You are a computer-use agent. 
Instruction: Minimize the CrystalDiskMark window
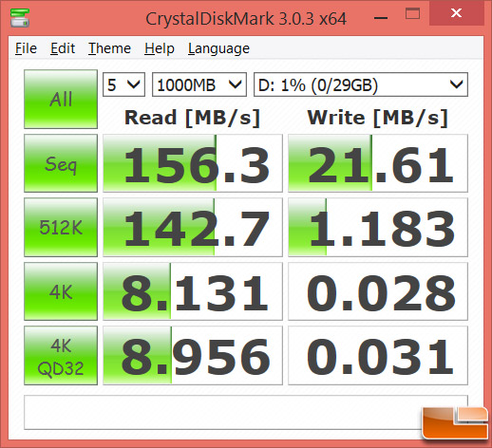(381, 18)
